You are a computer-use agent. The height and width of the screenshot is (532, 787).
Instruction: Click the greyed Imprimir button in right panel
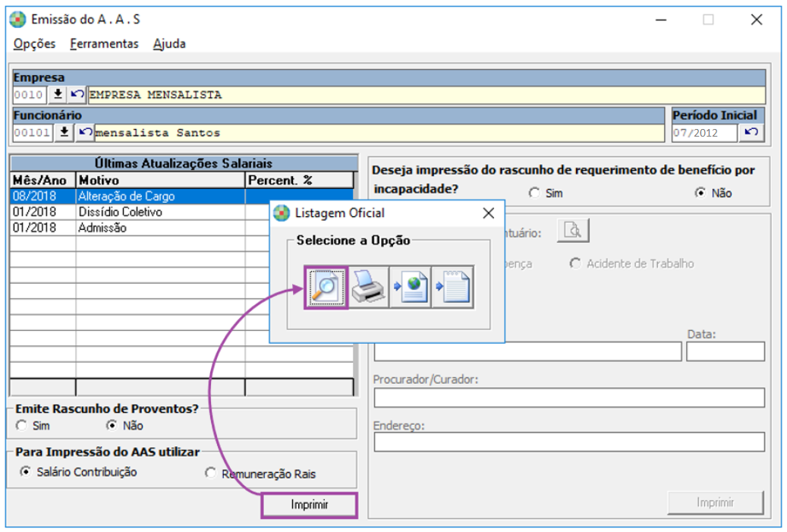pos(715,502)
